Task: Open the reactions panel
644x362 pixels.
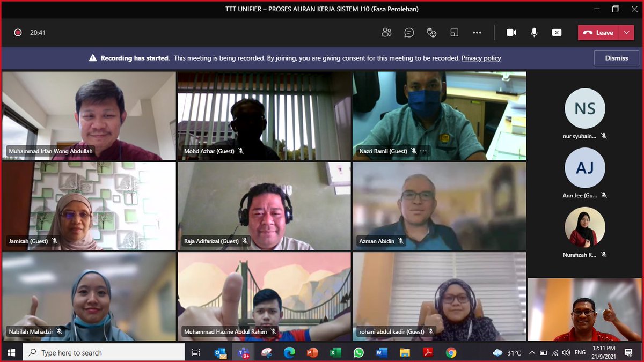Action: point(431,32)
